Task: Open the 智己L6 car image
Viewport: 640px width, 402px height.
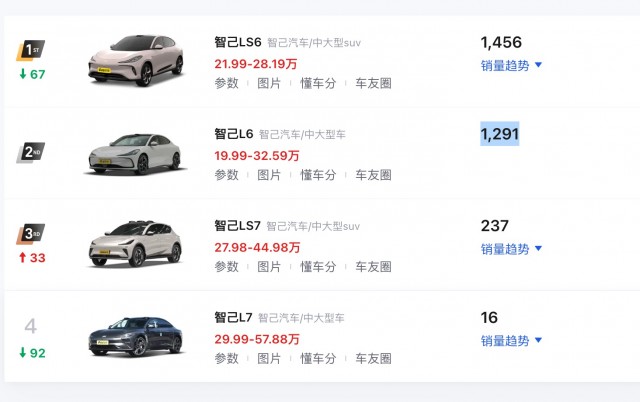Action: (x=135, y=154)
